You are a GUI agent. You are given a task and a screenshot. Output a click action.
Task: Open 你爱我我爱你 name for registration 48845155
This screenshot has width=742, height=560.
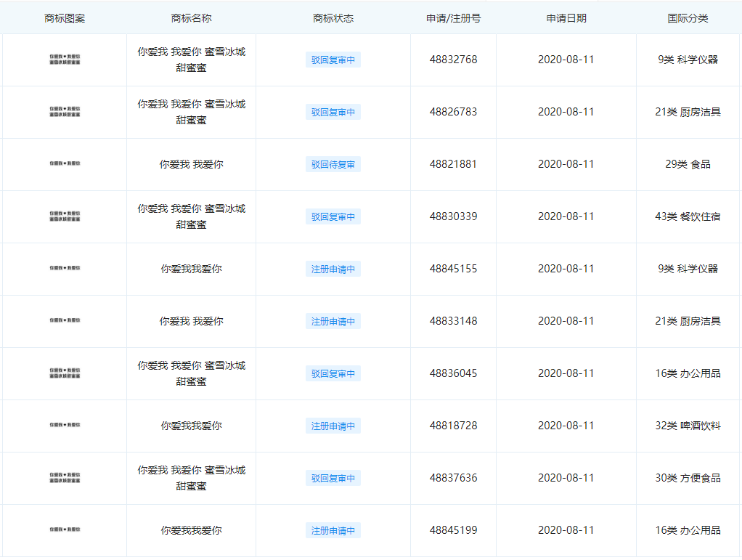point(191,269)
